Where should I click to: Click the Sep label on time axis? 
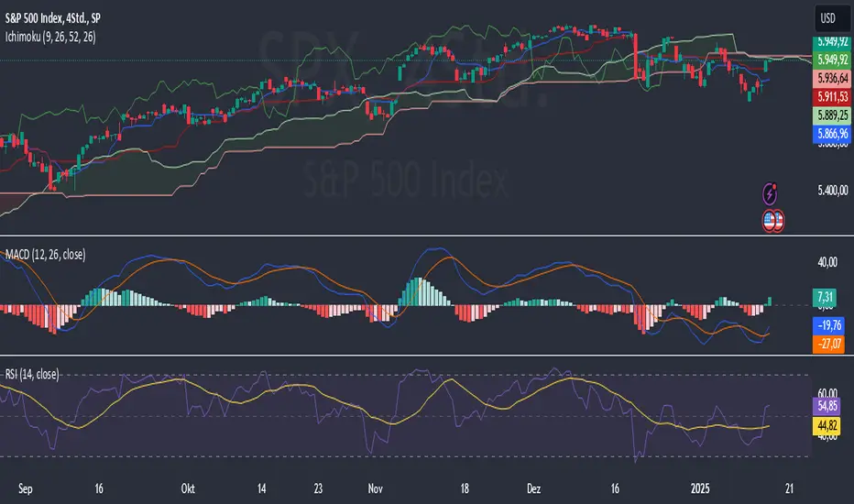(x=26, y=488)
